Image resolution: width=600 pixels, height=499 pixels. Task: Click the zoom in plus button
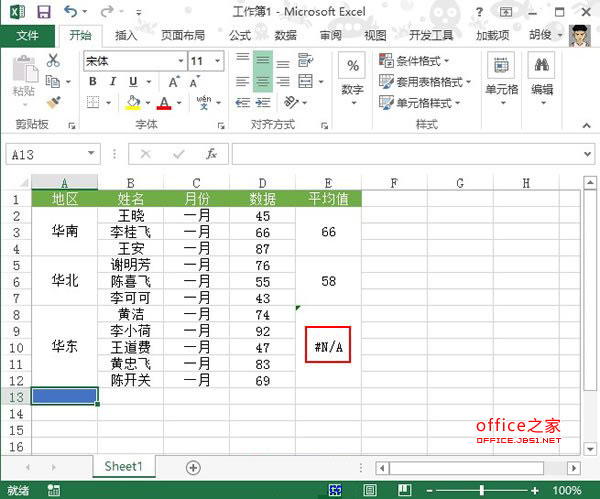pos(535,490)
